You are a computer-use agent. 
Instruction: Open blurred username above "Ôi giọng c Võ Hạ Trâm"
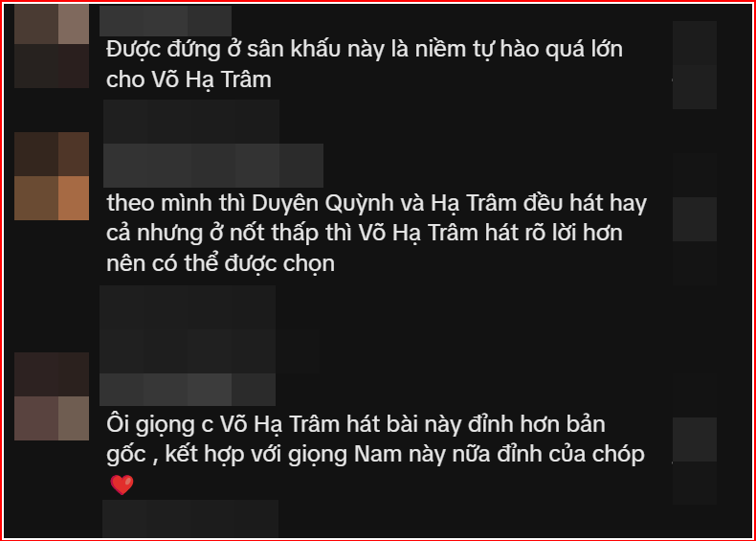[188, 389]
